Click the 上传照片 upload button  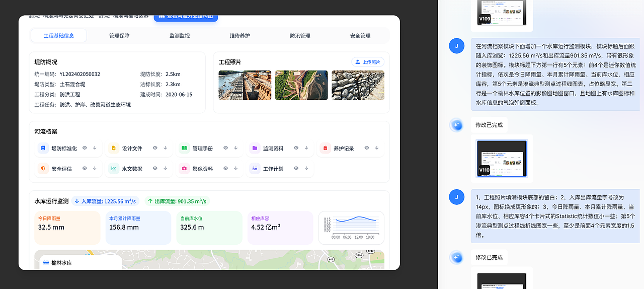point(368,62)
